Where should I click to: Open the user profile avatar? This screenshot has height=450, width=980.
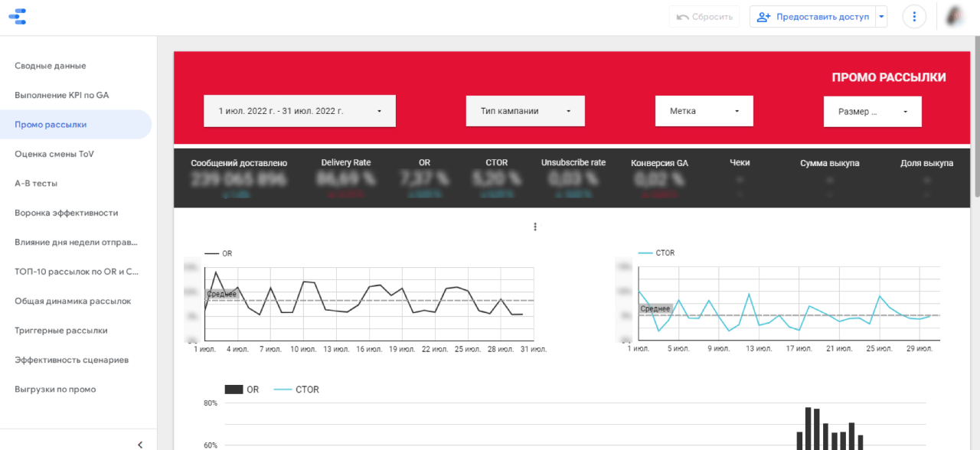click(x=955, y=17)
